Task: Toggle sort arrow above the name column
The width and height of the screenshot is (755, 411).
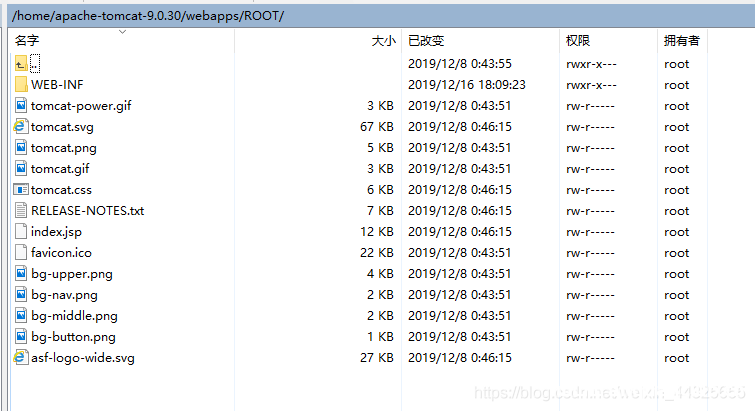Action: point(123,32)
